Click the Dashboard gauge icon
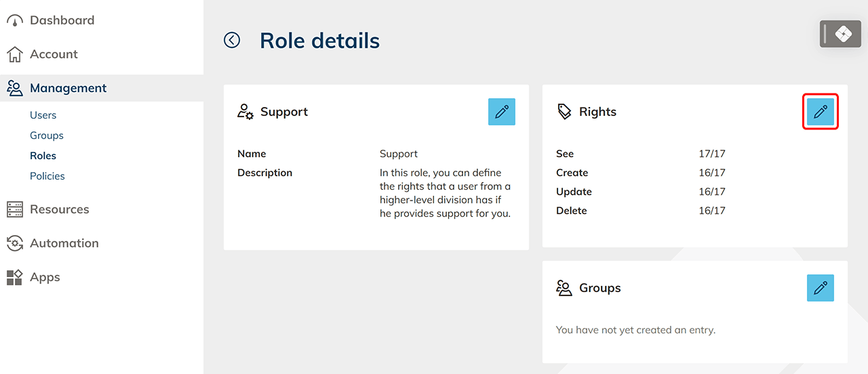Screen dimensions: 868x374 coord(15,20)
